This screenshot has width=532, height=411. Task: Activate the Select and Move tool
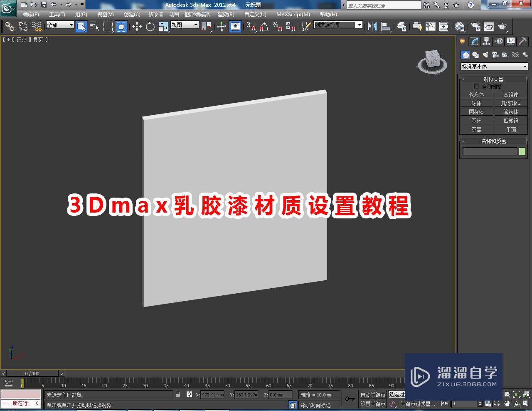pos(137,27)
